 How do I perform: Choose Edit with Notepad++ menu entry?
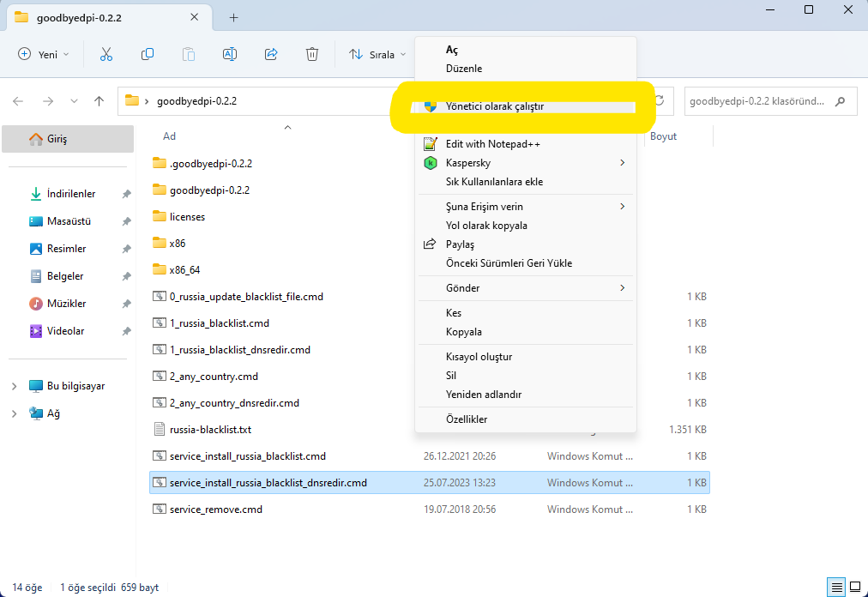point(492,144)
